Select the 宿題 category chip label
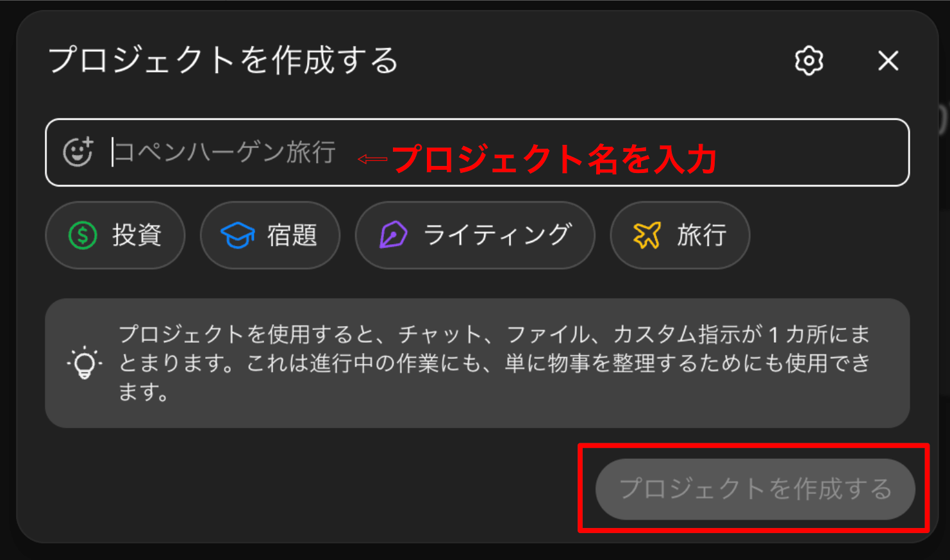This screenshot has height=560, width=950. pos(292,235)
